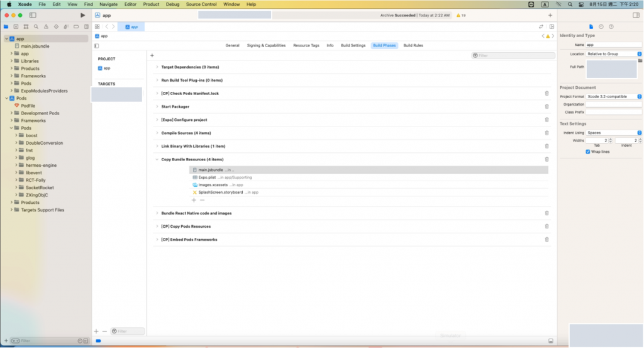Add editor on right split icon
Image resolution: width=644 pixels, height=348 pixels.
(552, 26)
